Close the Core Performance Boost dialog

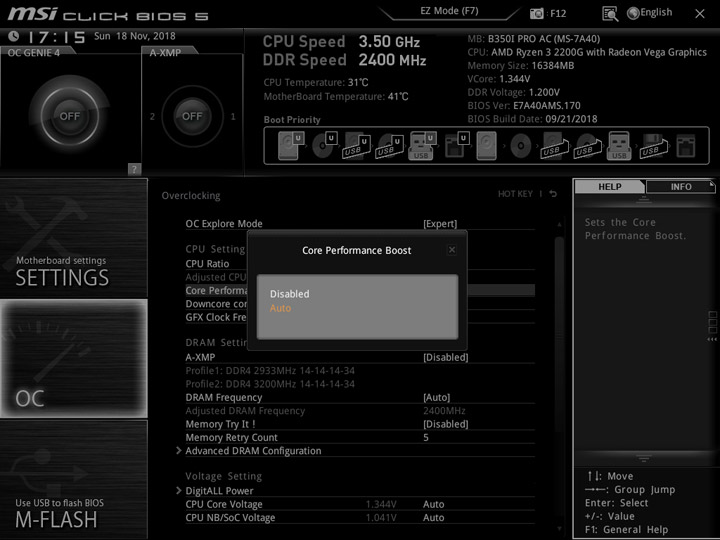point(452,250)
